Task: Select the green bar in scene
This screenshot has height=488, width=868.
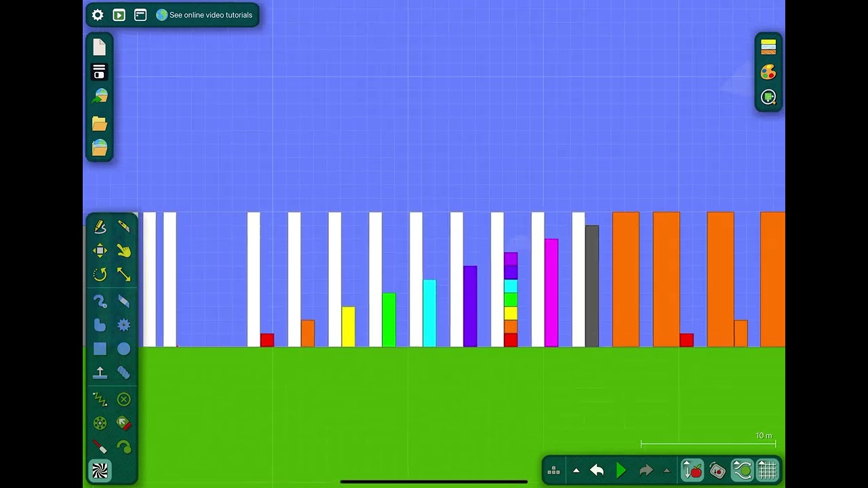Action: click(389, 320)
